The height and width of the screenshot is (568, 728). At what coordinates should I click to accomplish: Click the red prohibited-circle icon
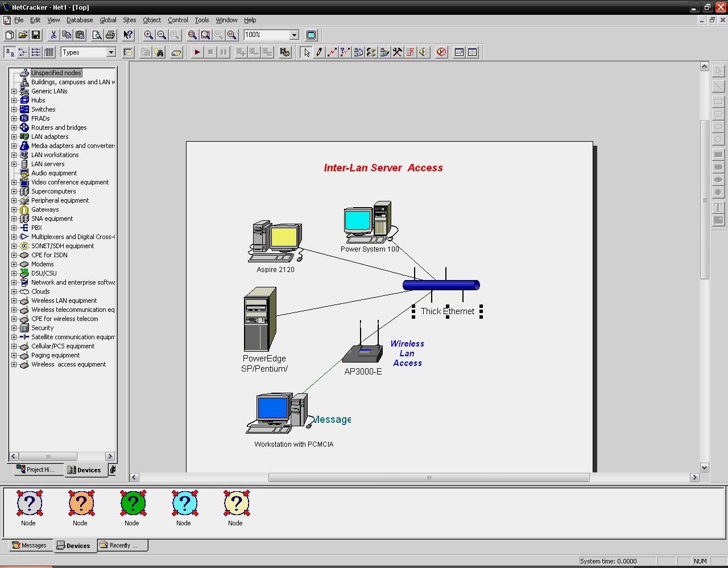441,52
